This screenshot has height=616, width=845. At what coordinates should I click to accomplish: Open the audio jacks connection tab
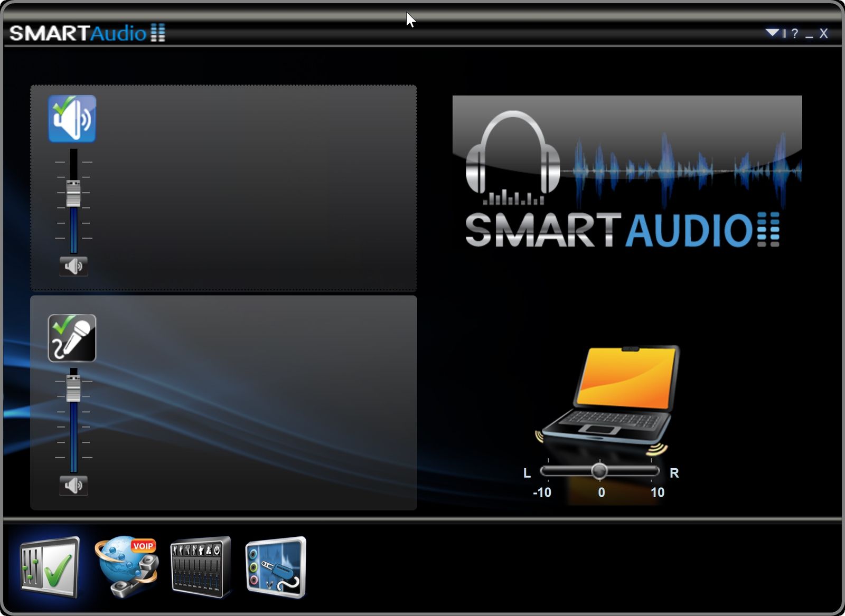click(x=276, y=567)
